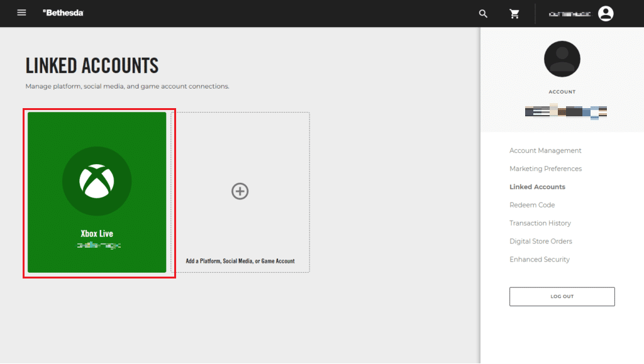Click the Xbox logo circle
This screenshot has width=644, height=364.
coord(97,181)
